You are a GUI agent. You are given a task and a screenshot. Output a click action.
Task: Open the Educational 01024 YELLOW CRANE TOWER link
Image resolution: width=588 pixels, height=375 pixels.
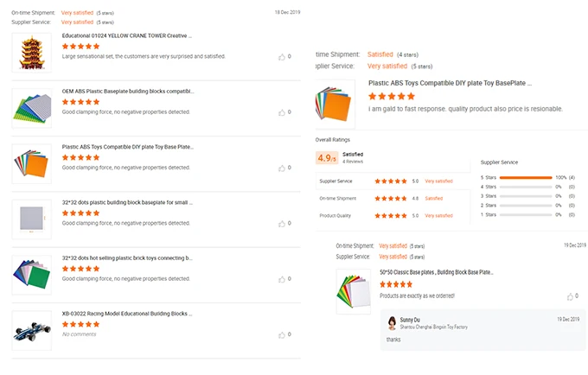coord(126,36)
